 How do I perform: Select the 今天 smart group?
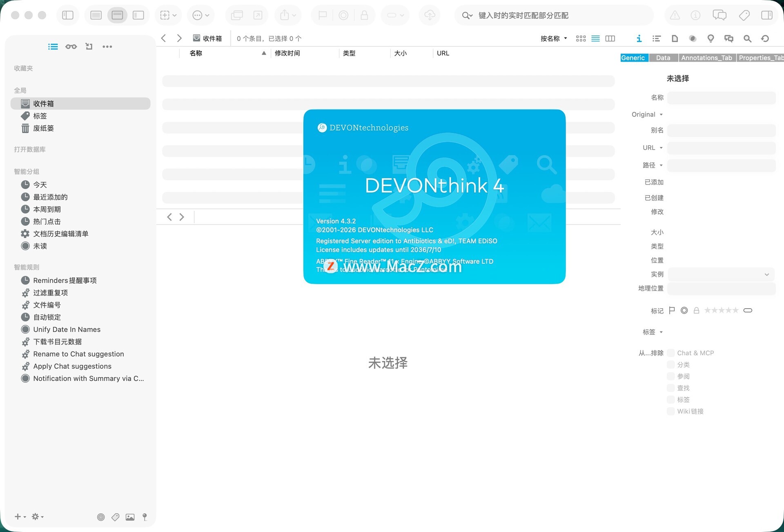(80, 185)
